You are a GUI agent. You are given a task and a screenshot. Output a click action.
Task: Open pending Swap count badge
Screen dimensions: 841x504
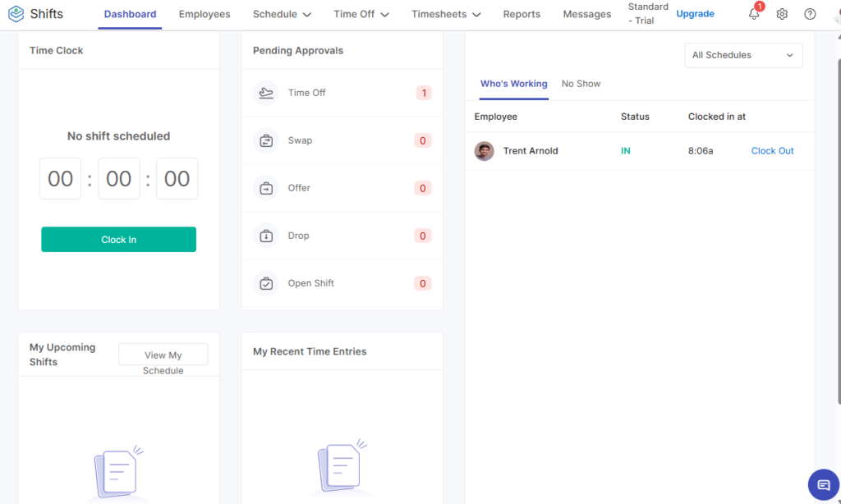[423, 140]
